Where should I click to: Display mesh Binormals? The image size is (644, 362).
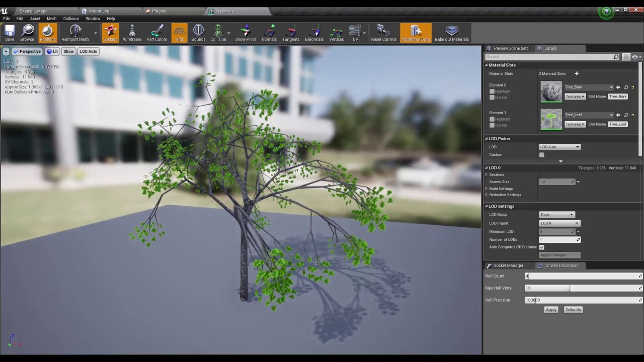[314, 33]
